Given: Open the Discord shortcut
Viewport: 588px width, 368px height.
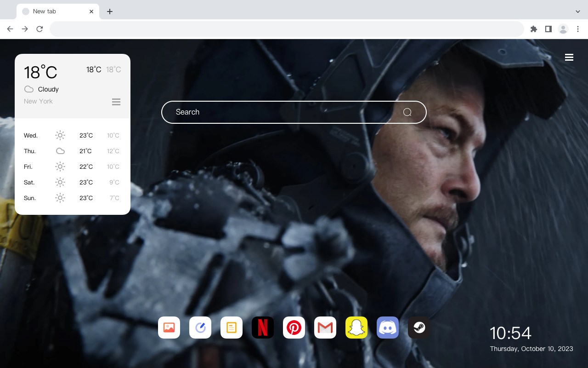Looking at the screenshot, I should (x=388, y=328).
